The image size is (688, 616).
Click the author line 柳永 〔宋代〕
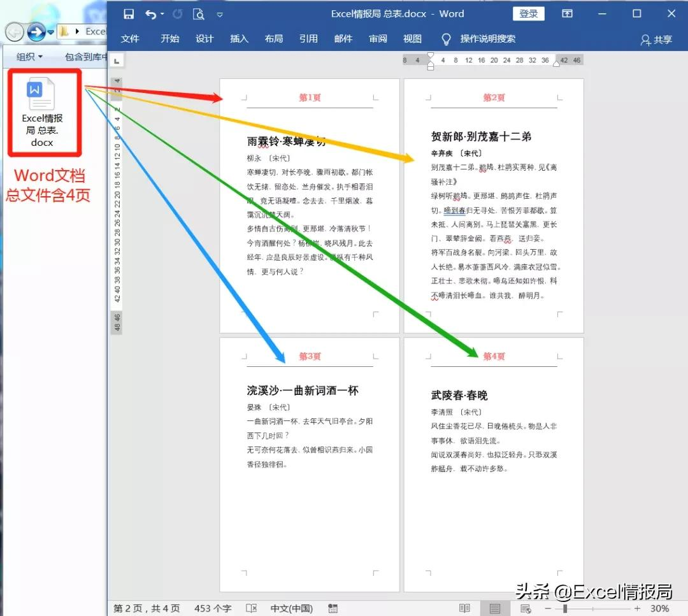[x=268, y=158]
